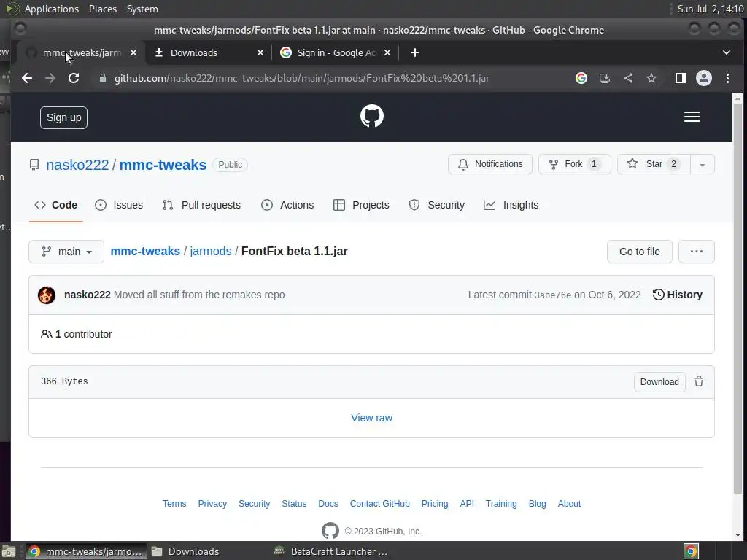Switch to BetaCraft Launcher in taskbar
The height and width of the screenshot is (560, 747).
(332, 551)
